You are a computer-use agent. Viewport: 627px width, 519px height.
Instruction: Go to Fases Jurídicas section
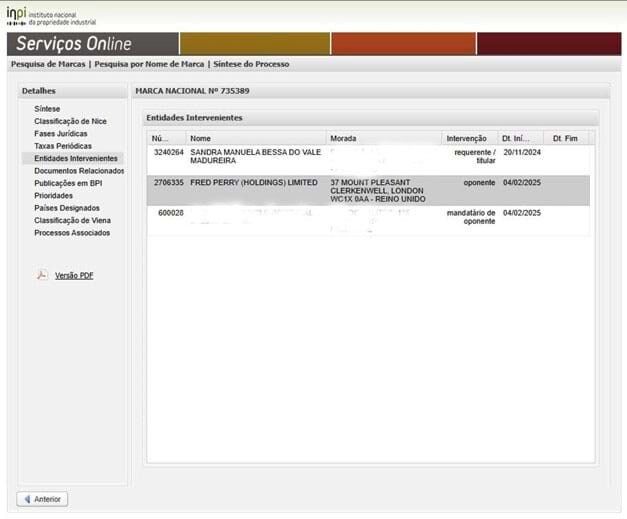tap(61, 133)
